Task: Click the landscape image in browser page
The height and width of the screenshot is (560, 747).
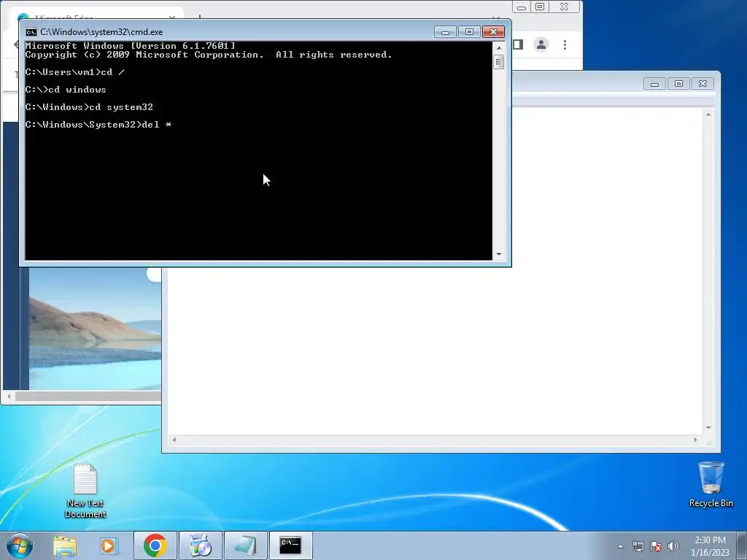Action: (x=95, y=330)
